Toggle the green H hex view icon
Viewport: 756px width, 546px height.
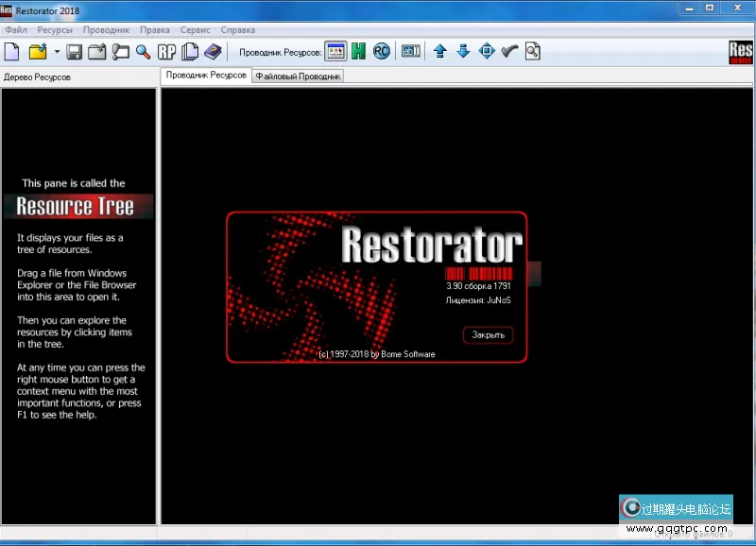359,51
